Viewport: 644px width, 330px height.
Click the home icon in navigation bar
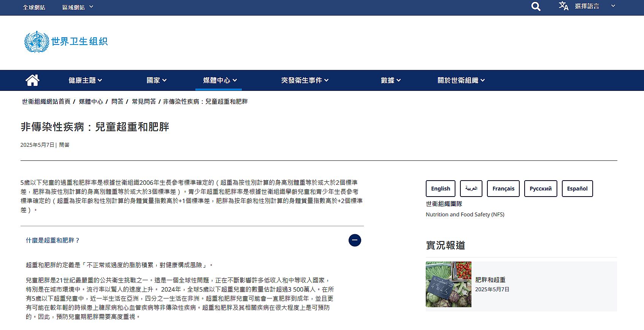pyautogui.click(x=32, y=80)
